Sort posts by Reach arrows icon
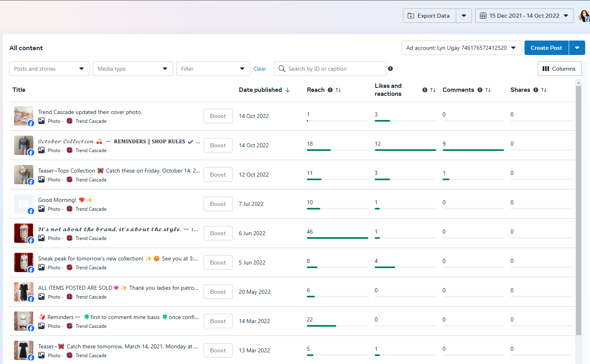This screenshot has height=364, width=590. (x=338, y=90)
